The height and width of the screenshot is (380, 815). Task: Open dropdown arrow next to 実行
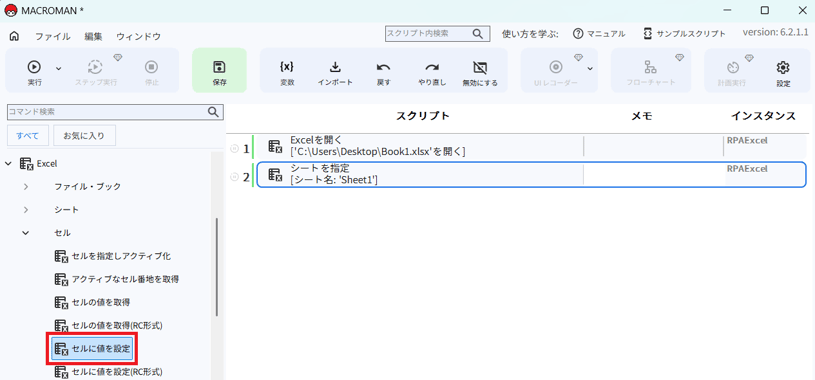click(x=58, y=68)
